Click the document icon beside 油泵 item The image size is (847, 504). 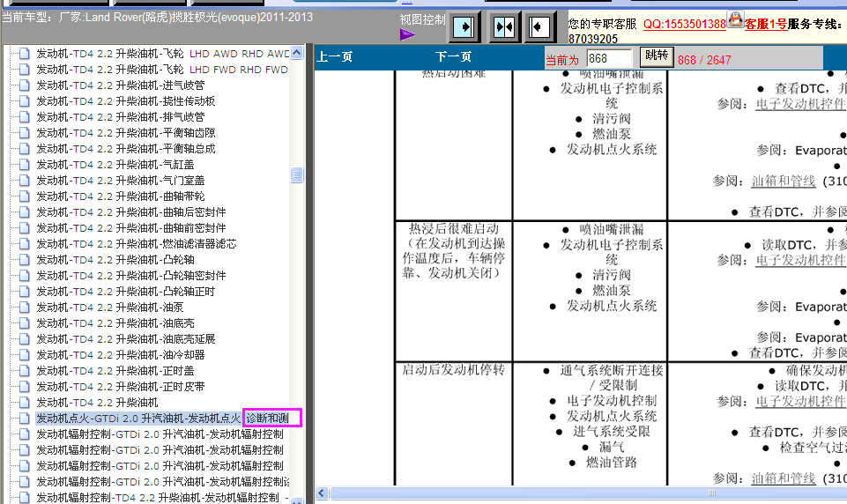coord(25,308)
